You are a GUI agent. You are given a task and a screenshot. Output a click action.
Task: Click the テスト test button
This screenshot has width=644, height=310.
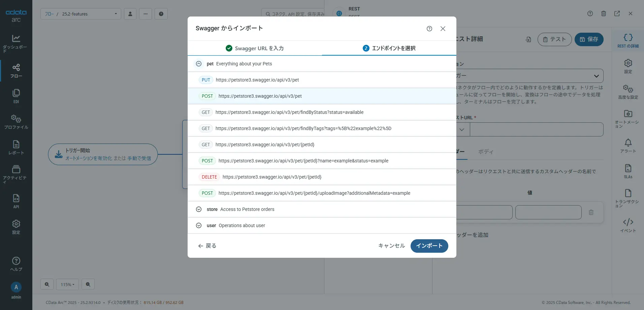coord(554,39)
